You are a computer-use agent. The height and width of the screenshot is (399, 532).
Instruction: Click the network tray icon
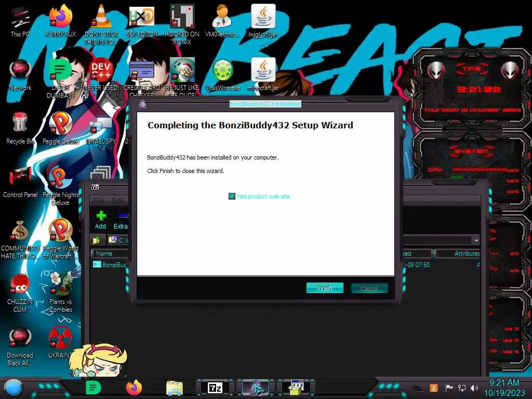461,388
